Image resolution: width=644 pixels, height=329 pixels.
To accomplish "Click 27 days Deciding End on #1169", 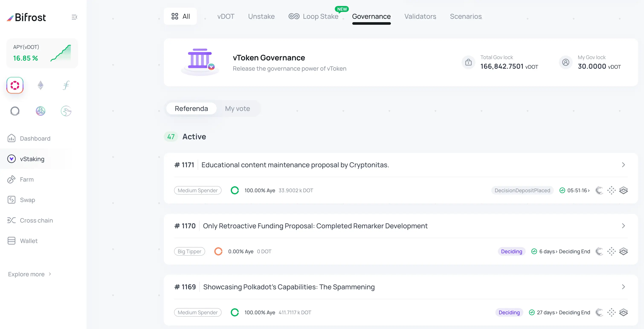I will point(563,313).
